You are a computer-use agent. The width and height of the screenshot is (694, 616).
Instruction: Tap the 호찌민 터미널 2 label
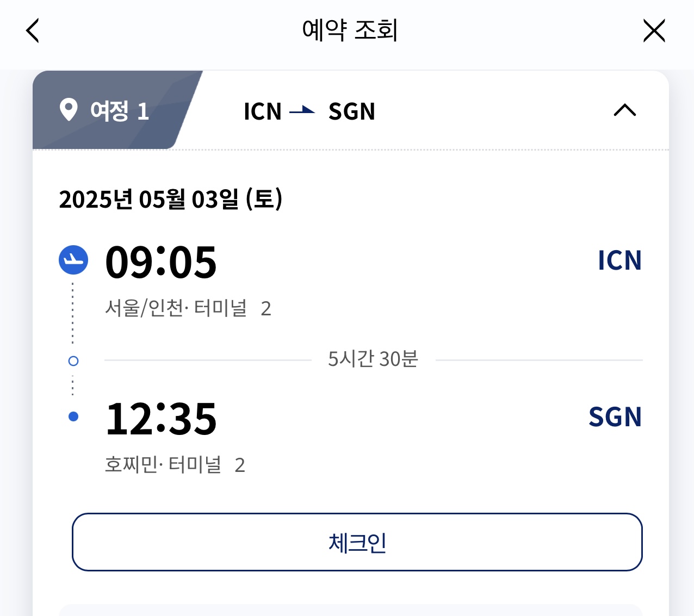click(175, 465)
